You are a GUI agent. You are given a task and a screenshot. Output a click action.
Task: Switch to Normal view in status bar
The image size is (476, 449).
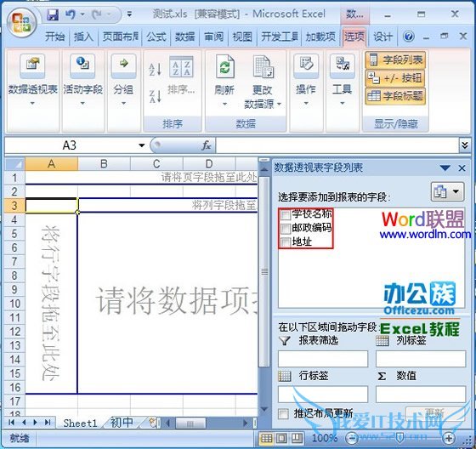coord(267,438)
